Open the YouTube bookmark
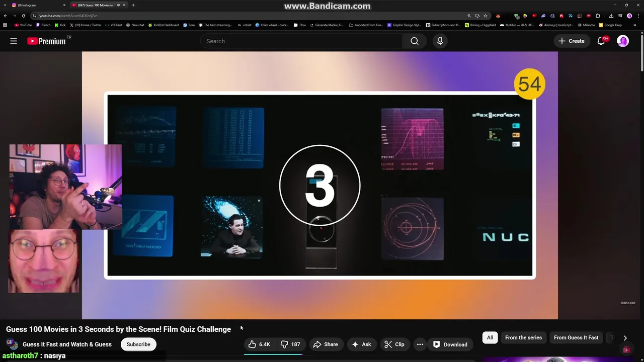 (23, 25)
